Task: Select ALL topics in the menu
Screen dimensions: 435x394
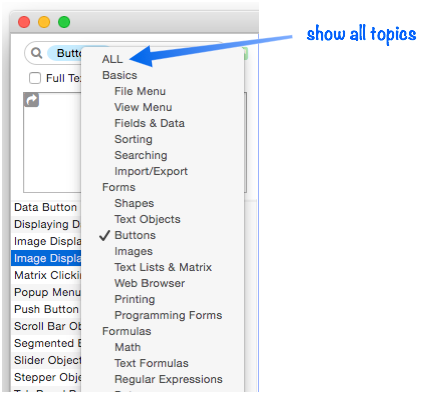Action: [112, 59]
